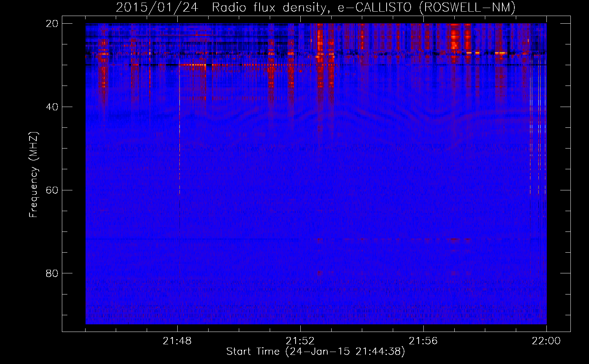Click the 22:00 time tick label
The height and width of the screenshot is (364, 589).
coord(546,341)
